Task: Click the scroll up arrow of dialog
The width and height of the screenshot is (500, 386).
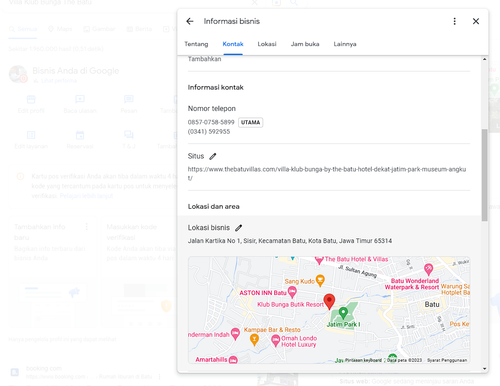Action: click(484, 59)
